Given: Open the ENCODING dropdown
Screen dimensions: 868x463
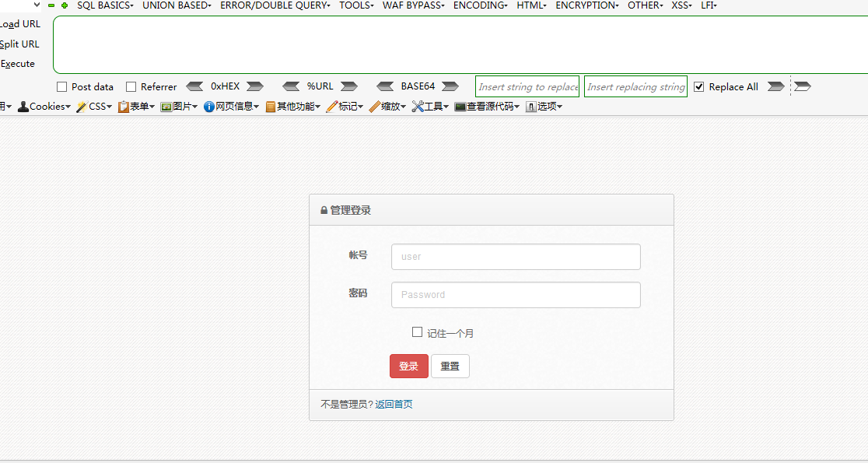Looking at the screenshot, I should (x=480, y=5).
